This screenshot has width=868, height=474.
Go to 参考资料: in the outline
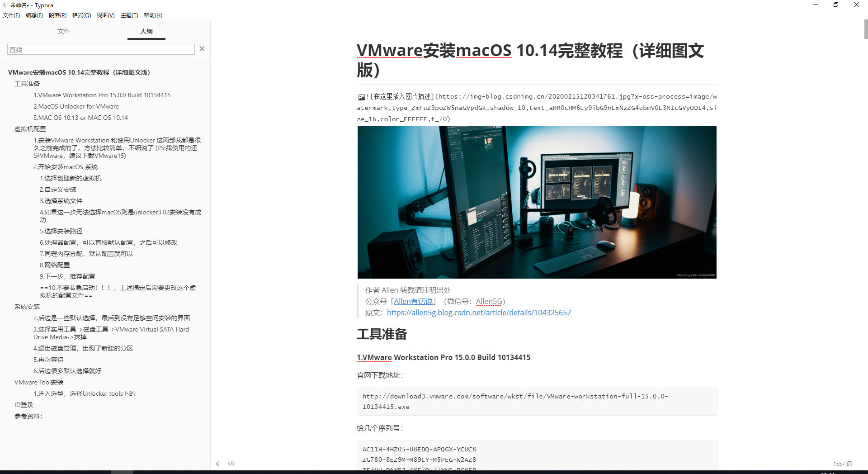coord(28,416)
